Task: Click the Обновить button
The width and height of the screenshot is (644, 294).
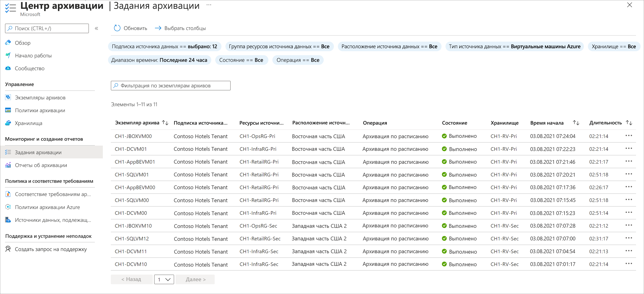Action: (131, 28)
